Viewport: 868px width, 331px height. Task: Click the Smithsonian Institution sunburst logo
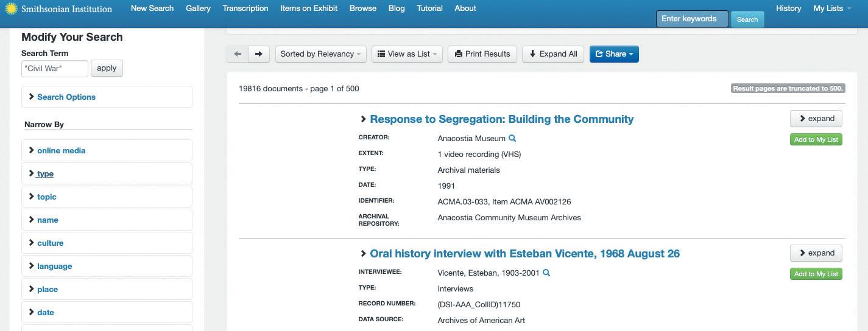click(11, 9)
